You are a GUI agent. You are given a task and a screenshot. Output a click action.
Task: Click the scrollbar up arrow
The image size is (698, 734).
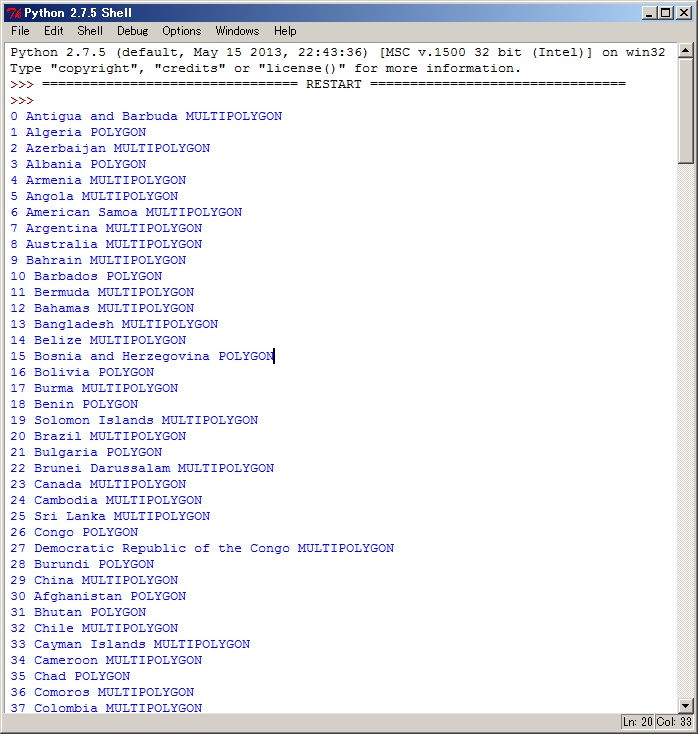686,50
